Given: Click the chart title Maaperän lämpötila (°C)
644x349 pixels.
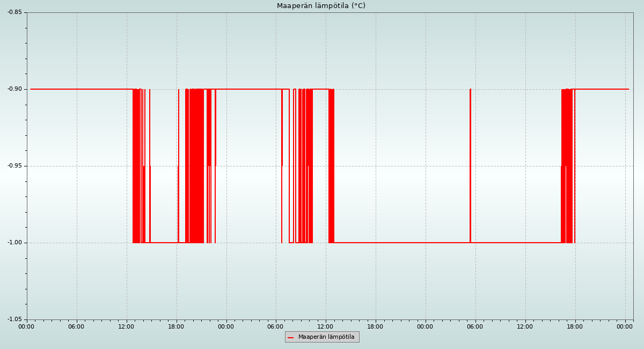Looking at the screenshot, I should 321,6.
